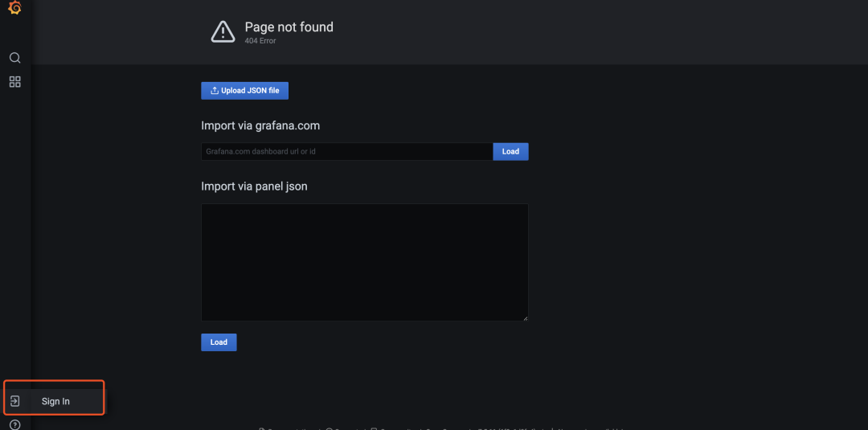Click the upload arrow icon in the JSON button
The width and height of the screenshot is (868, 430).
pyautogui.click(x=215, y=91)
